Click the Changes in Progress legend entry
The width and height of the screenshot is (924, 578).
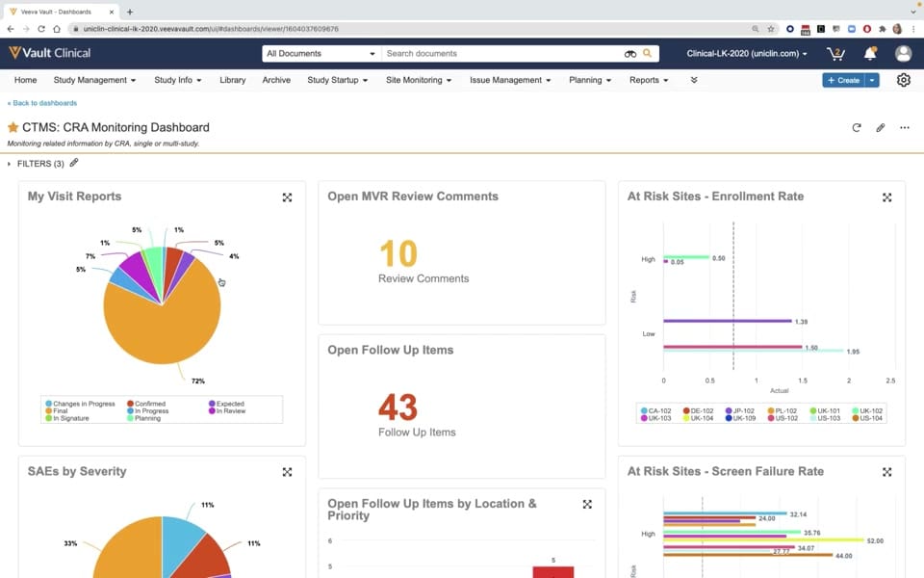[x=80, y=404]
